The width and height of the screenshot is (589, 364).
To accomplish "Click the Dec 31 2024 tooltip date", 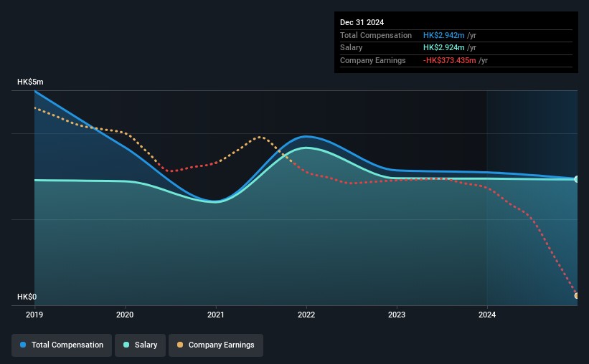I will (364, 22).
